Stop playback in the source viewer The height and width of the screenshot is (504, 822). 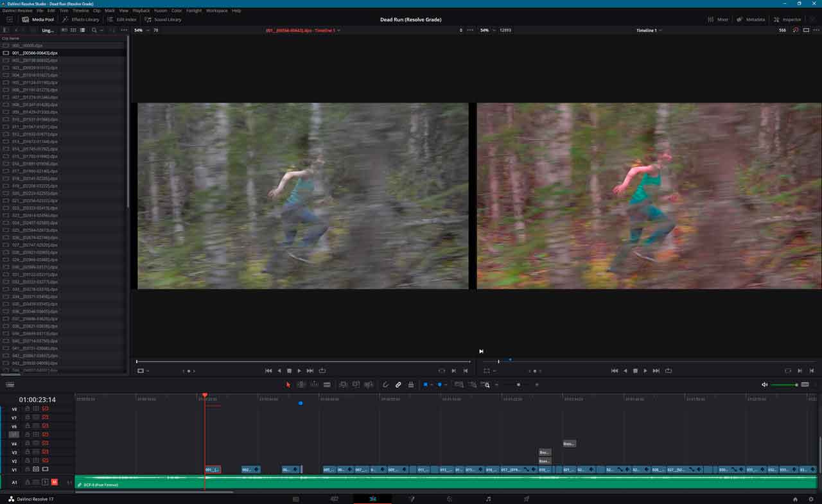click(289, 370)
